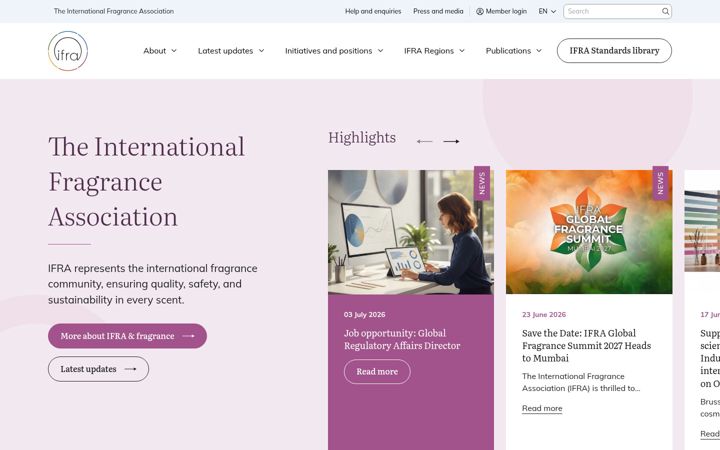
Task: Click the arrow inside hero Latest updates button
Action: 130,369
